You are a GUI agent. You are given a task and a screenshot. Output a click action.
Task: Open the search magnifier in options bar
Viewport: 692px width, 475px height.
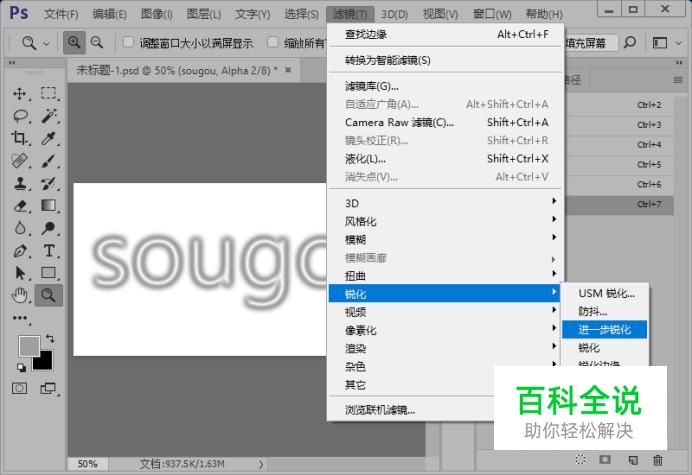click(630, 42)
